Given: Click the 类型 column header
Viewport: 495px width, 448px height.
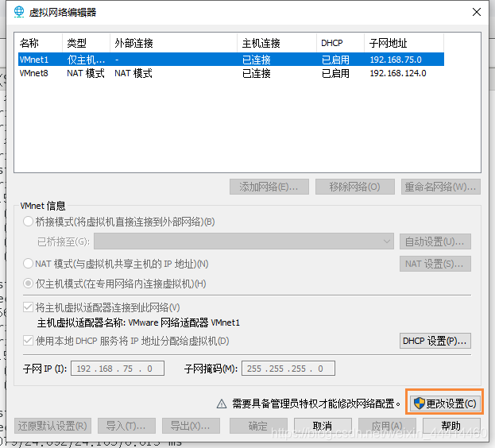Looking at the screenshot, I should click(86, 43).
